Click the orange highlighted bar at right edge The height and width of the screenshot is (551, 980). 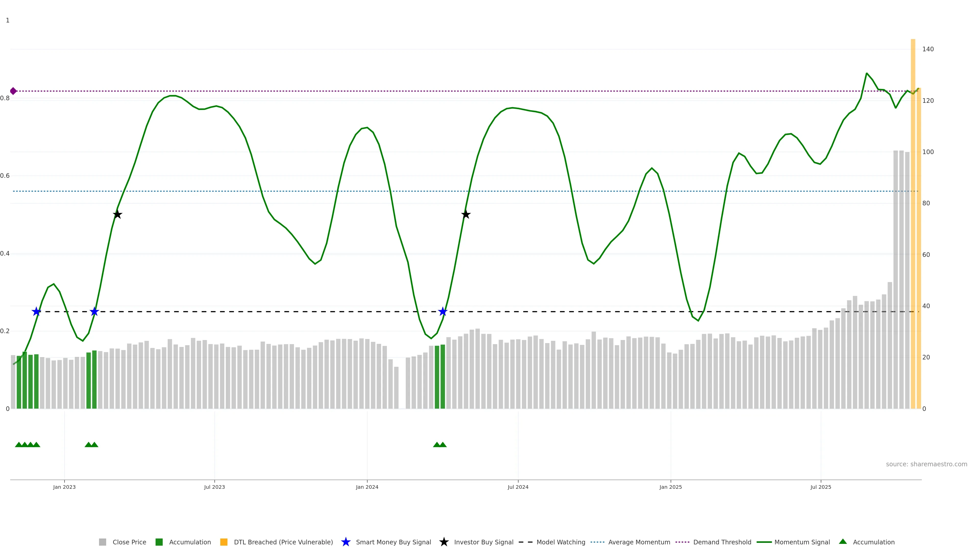click(x=913, y=228)
